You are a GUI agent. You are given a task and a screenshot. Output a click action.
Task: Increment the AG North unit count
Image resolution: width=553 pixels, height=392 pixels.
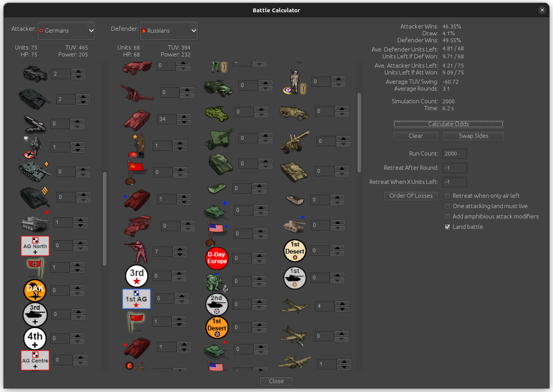80,243
